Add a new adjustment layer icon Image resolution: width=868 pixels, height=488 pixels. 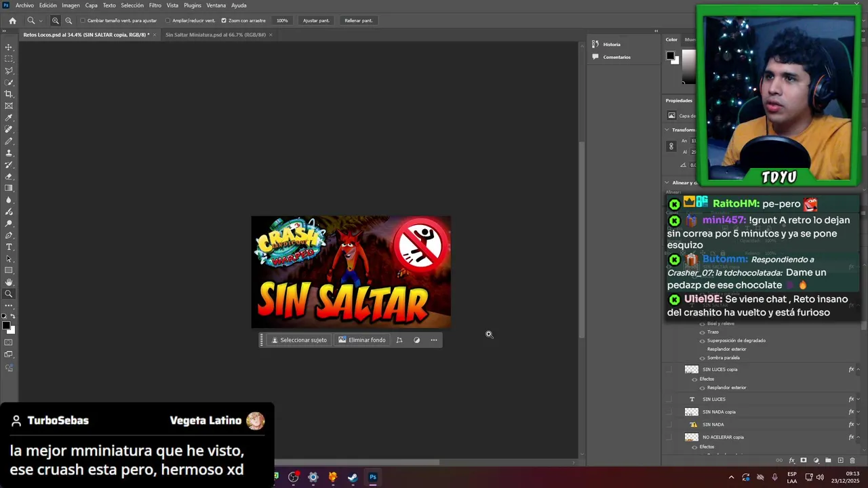point(816,461)
